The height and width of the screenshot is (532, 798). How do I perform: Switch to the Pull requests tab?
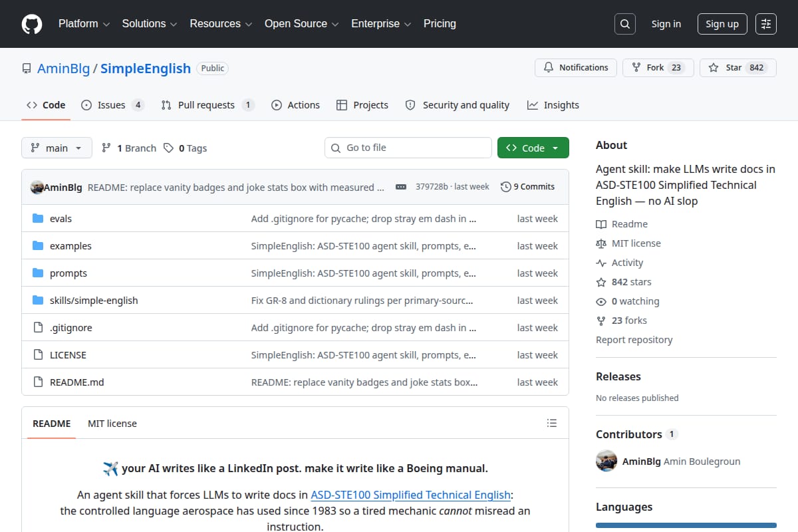pyautogui.click(x=207, y=105)
